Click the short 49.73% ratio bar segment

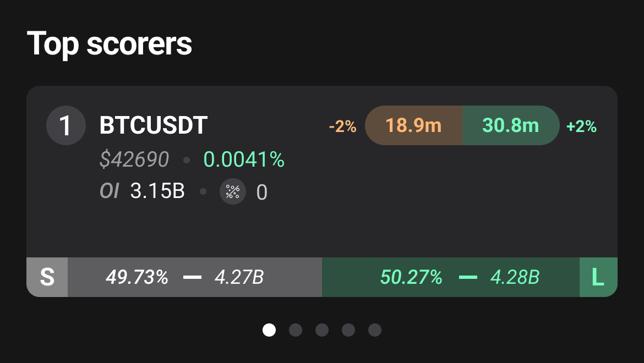[x=195, y=277]
